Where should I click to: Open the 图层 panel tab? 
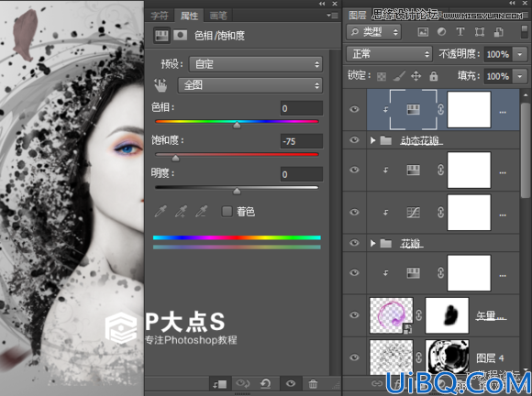pyautogui.click(x=358, y=16)
